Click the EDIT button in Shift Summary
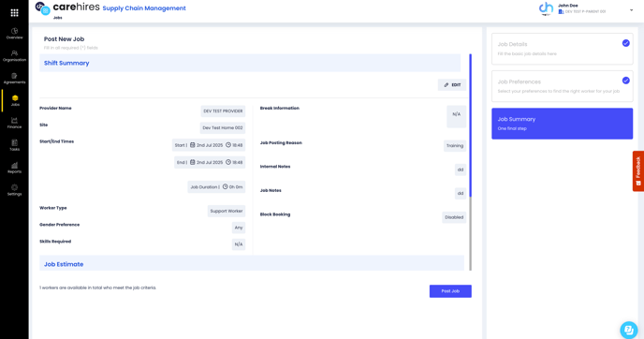This screenshot has height=339, width=644. [x=452, y=84]
